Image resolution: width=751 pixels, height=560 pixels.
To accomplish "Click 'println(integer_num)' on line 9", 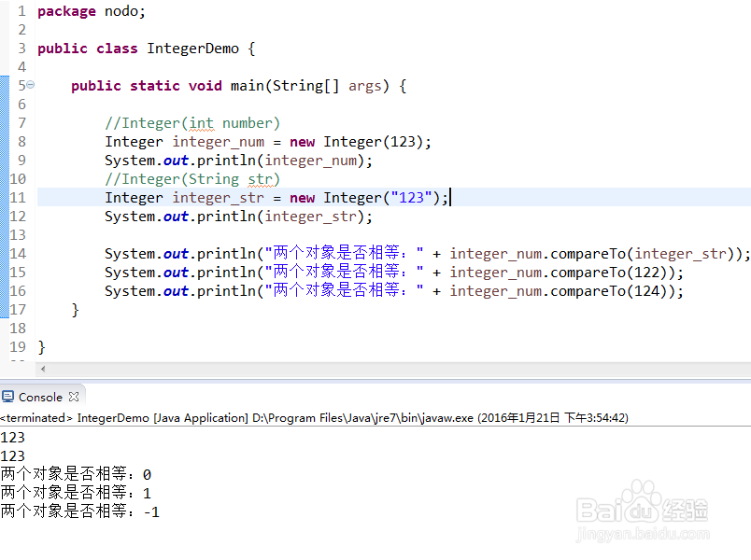I will point(281,161).
